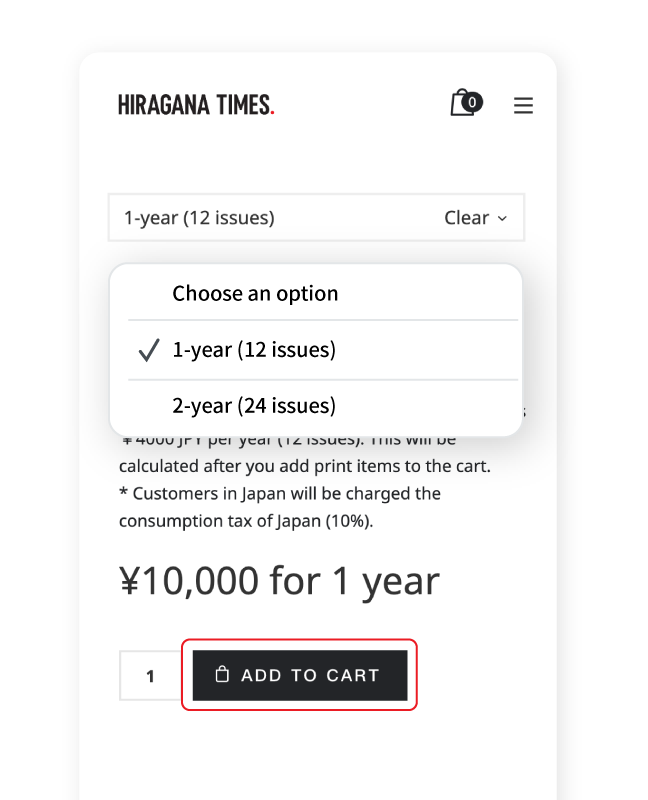The image size is (648, 800).
Task: Click the Clear selection link
Action: (x=466, y=218)
